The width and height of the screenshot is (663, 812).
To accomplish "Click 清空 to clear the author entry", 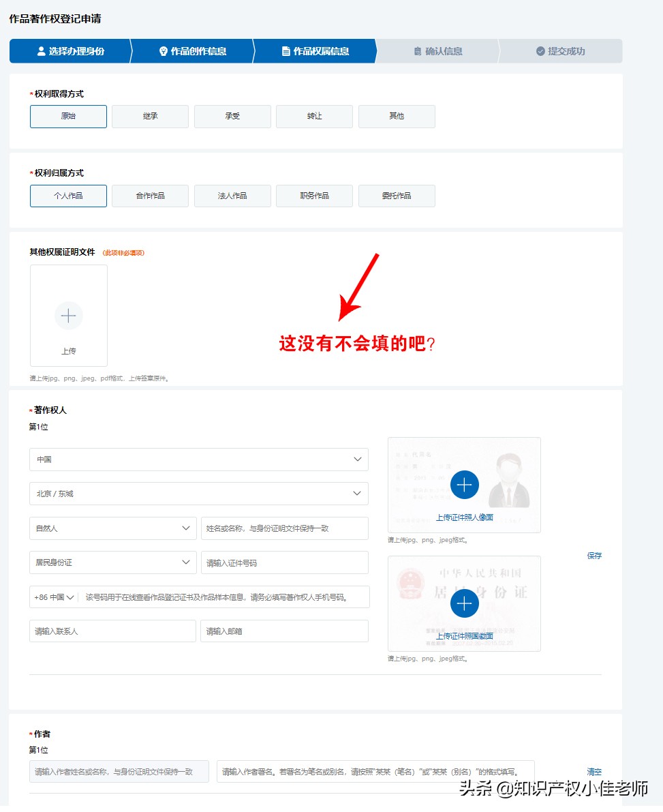I will coord(593,772).
